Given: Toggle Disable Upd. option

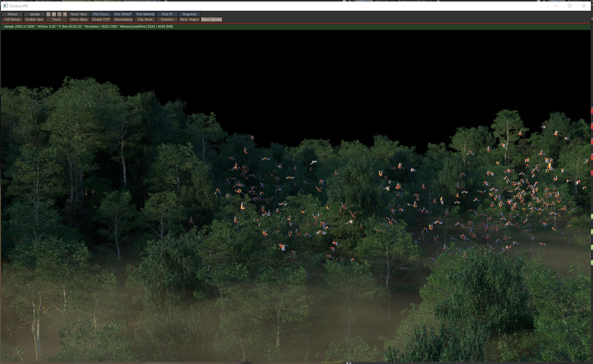Looking at the screenshot, I should click(34, 19).
